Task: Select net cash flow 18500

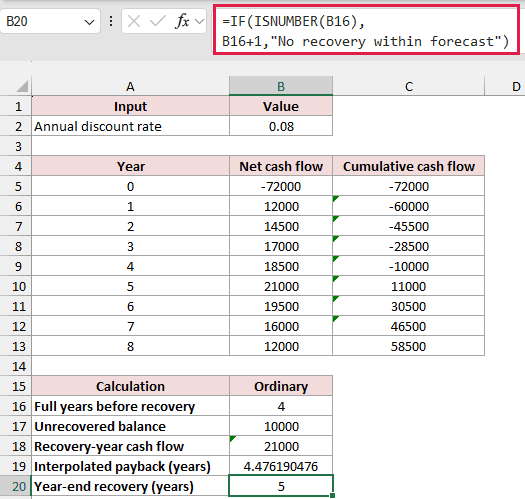Action: [x=281, y=266]
